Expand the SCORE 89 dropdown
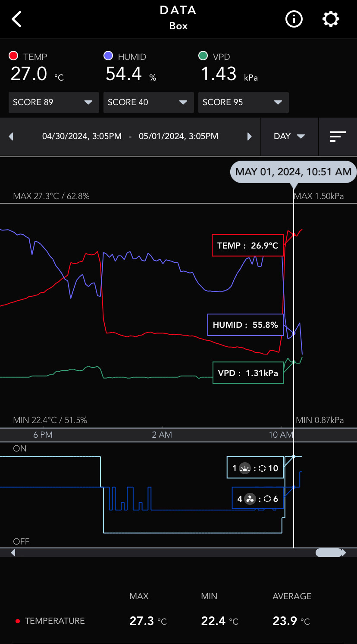 [x=53, y=102]
